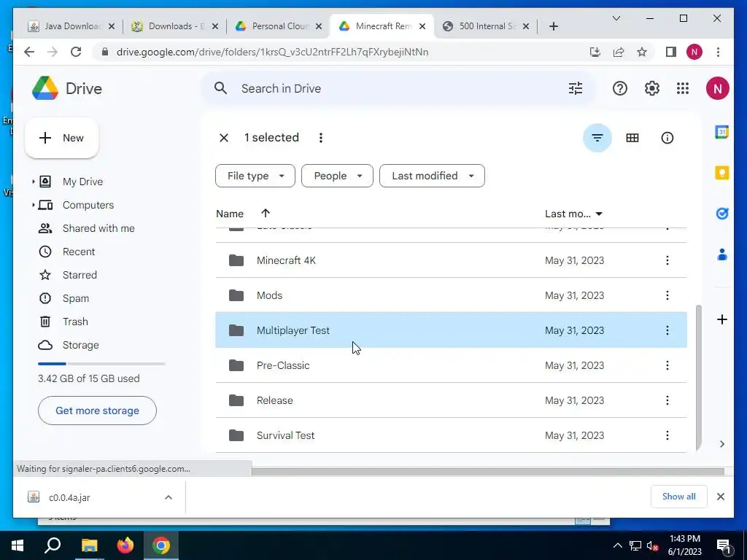
Task: Switch to the Personal Cloud tab
Action: [x=279, y=26]
